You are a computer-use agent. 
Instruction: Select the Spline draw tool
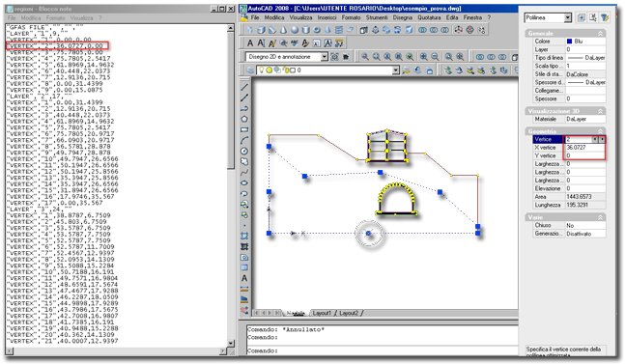(244, 173)
